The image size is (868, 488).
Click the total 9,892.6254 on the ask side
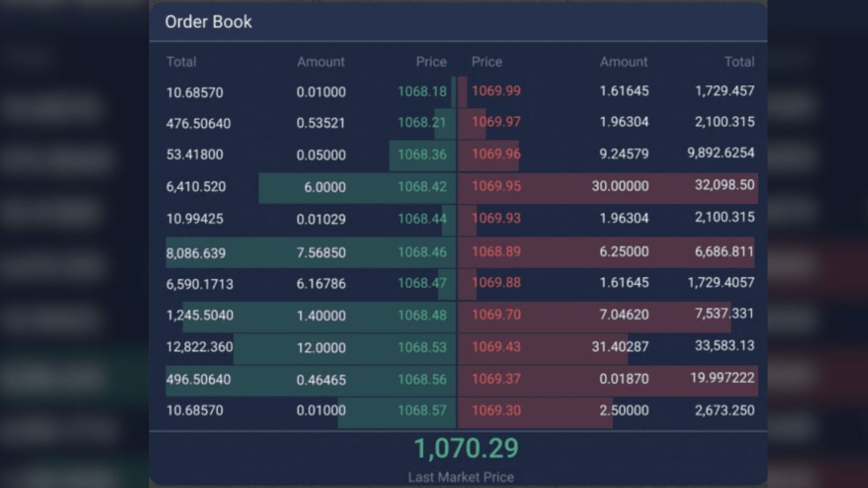coord(721,155)
